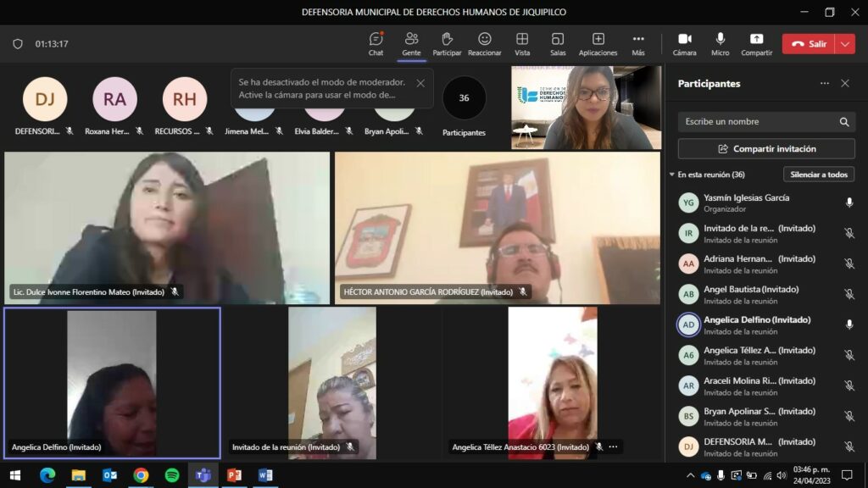
Task: Toggle Yasmín Iglesias García's microphone
Action: 849,202
